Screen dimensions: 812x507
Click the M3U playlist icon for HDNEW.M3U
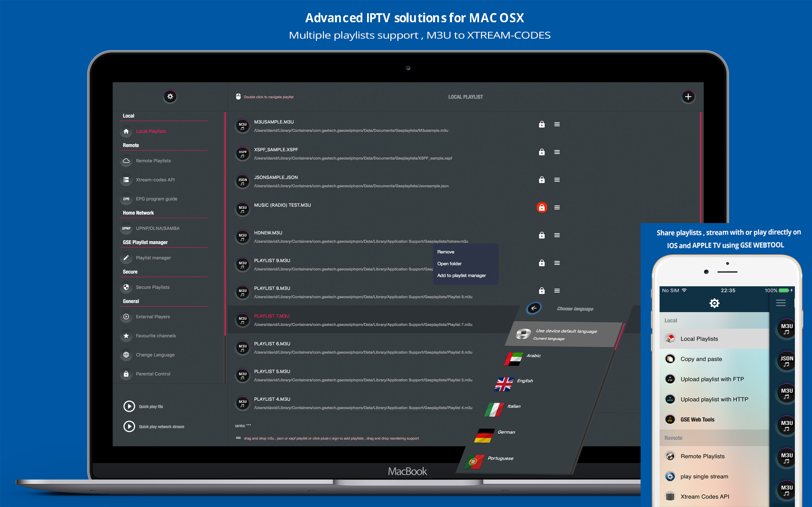(x=241, y=236)
